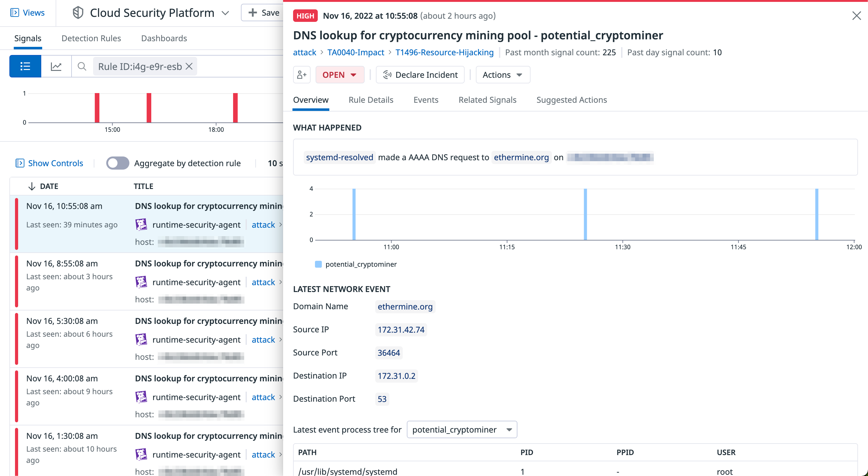Screen dimensions: 868x476
Task: Click the assign user icon button
Action: click(x=302, y=75)
